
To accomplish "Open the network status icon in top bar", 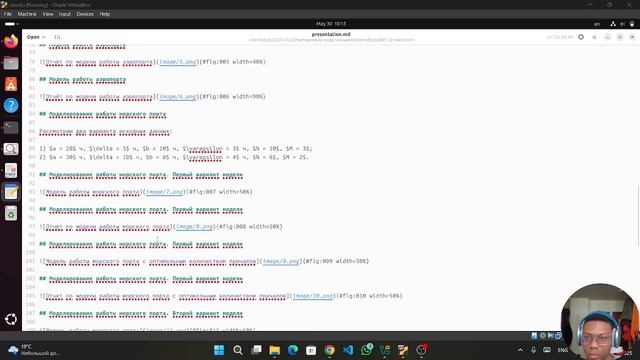I will pyautogui.click(x=613, y=24).
